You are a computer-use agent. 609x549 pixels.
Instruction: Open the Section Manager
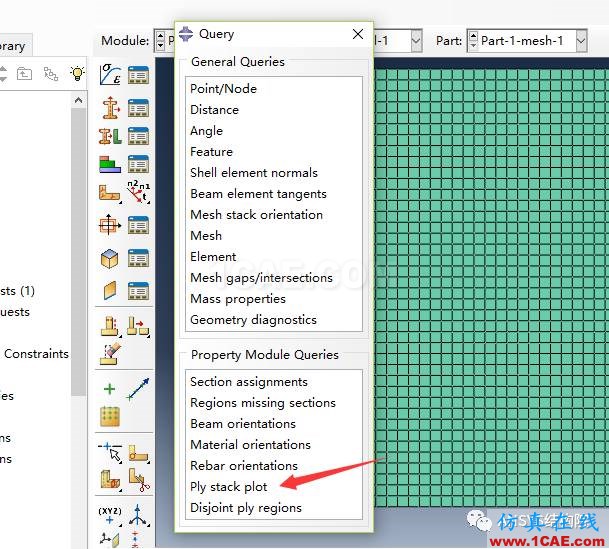point(138,108)
